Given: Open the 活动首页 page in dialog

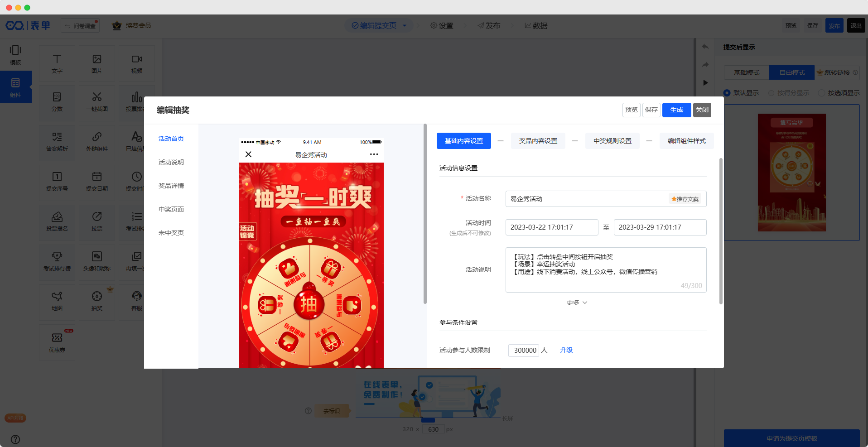Looking at the screenshot, I should tap(171, 139).
